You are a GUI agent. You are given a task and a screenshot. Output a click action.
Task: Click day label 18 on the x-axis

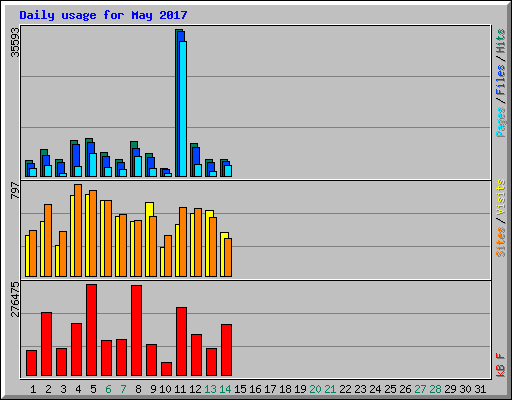tap(285, 389)
